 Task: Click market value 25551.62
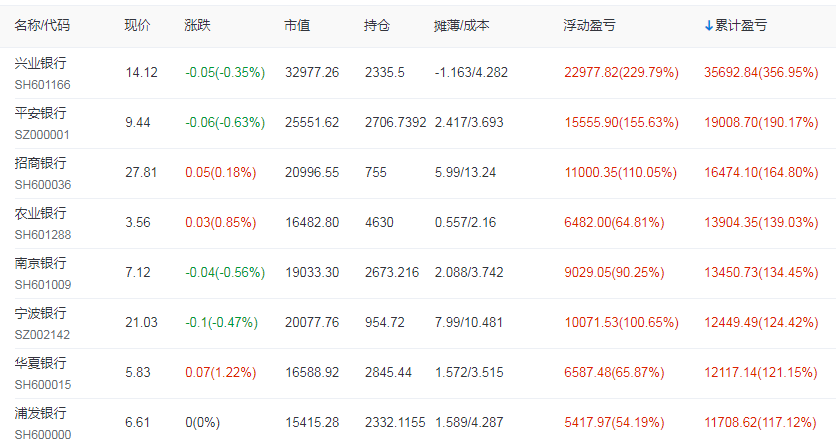[x=312, y=123]
